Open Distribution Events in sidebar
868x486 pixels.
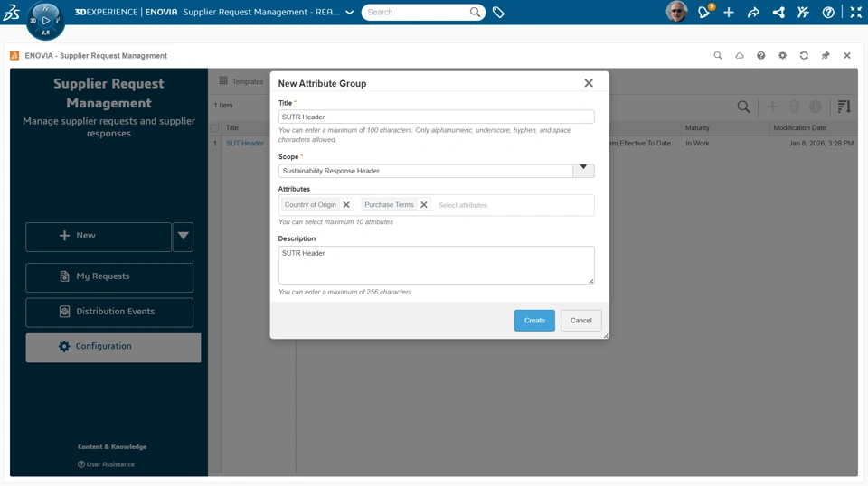tap(109, 312)
